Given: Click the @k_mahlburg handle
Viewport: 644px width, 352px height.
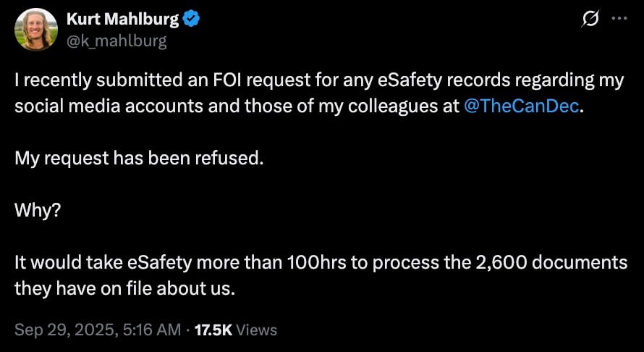Looking at the screenshot, I should click(116, 41).
